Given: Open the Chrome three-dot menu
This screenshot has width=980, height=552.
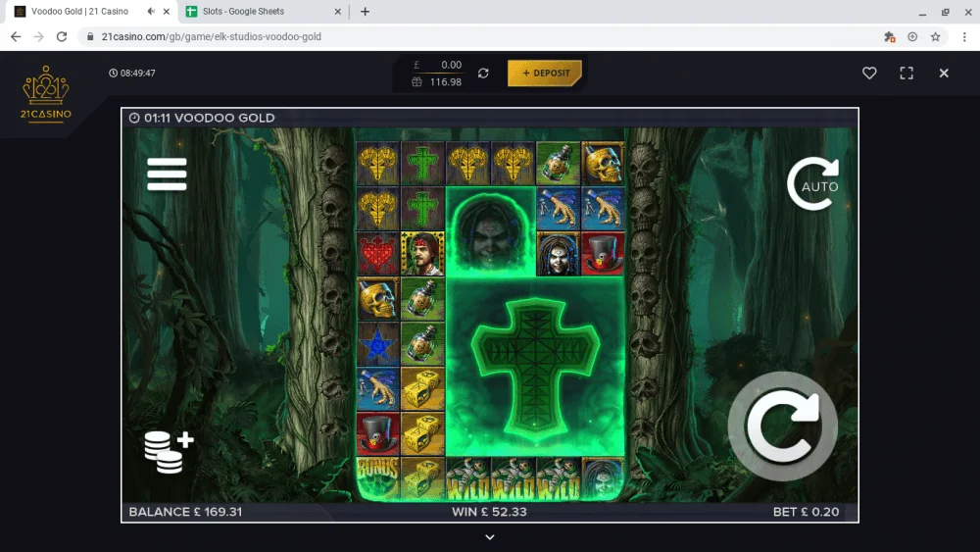Looking at the screenshot, I should click(x=964, y=37).
